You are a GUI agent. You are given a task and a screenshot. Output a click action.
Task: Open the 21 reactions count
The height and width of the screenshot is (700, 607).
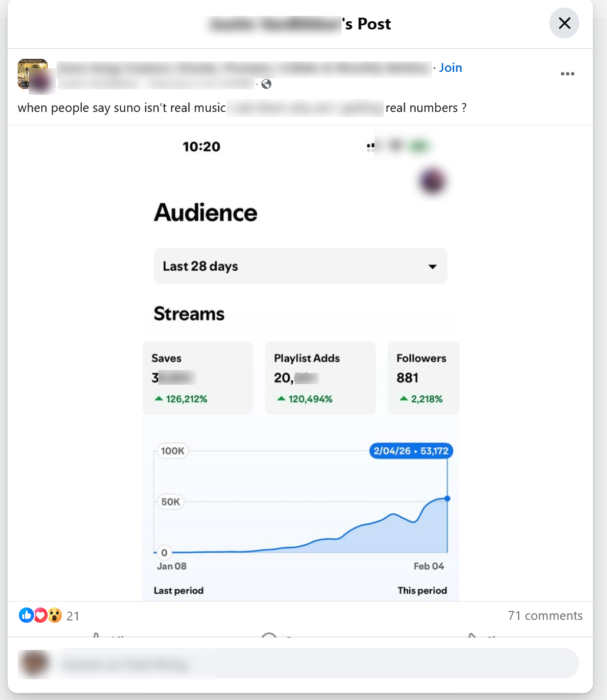72,616
